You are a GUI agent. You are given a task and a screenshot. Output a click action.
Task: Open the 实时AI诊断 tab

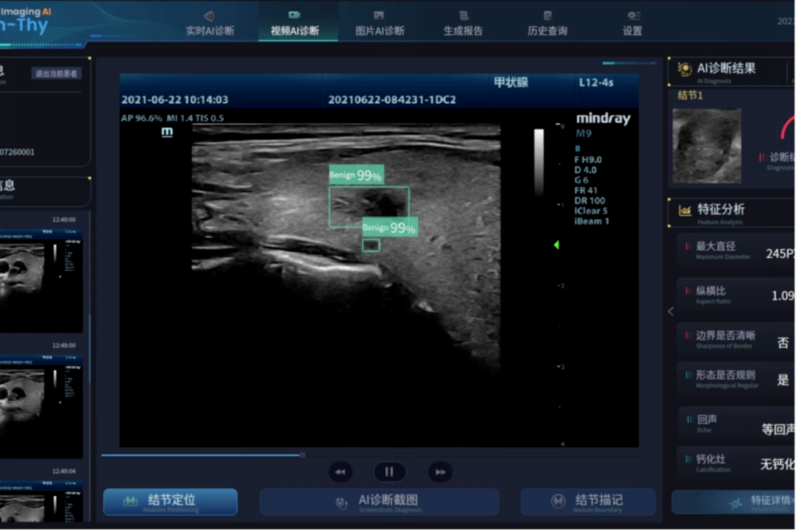point(209,24)
